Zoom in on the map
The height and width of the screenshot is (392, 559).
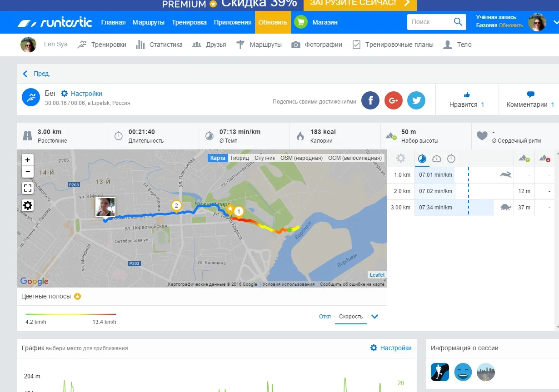pos(28,160)
